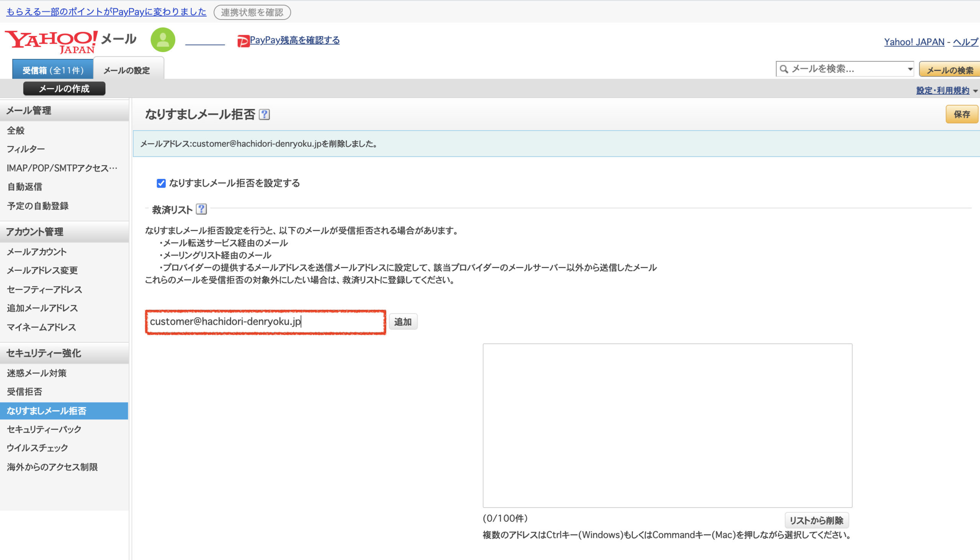980x560 pixels.
Task: Open the ヘルプ link
Action: (x=965, y=42)
